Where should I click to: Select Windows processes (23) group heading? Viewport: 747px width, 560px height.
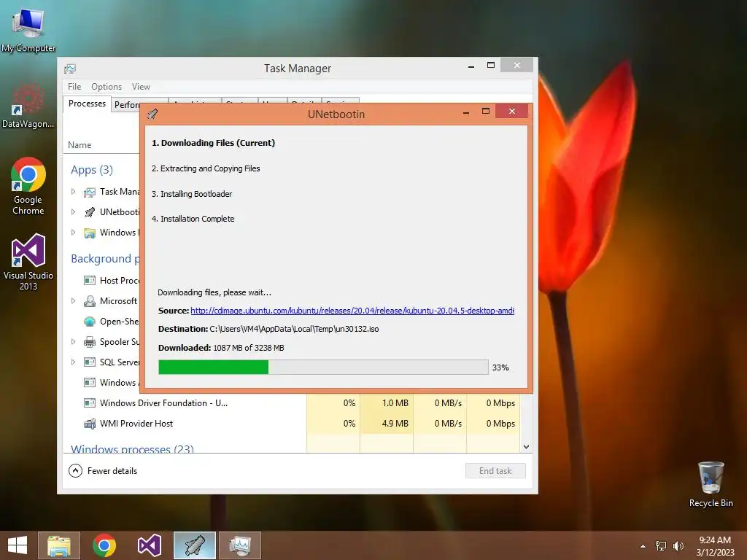click(132, 448)
